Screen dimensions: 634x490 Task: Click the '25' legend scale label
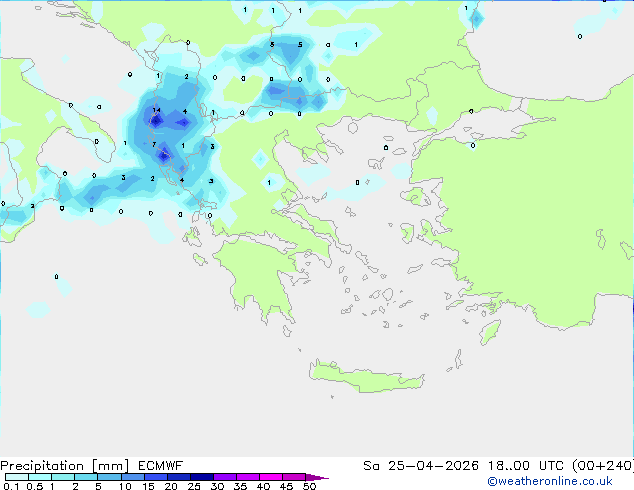[x=194, y=486]
